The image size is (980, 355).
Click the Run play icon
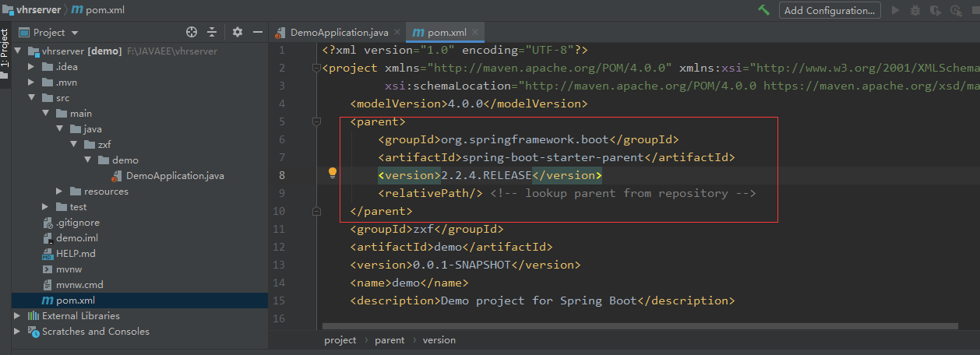(896, 10)
